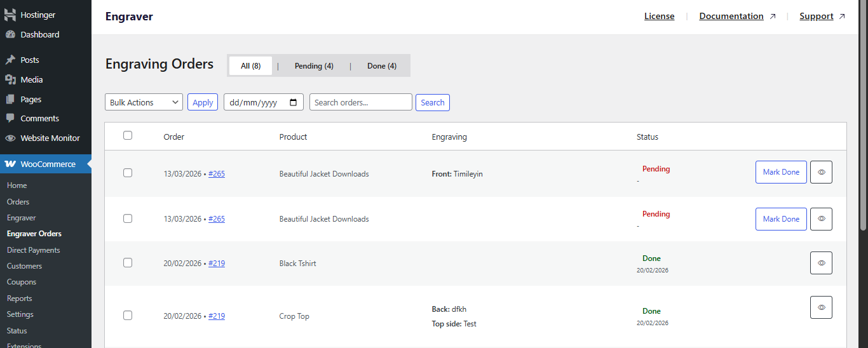Viewport: 868px width, 348px height.
Task: Click the Pages icon in sidebar
Action: 10,99
